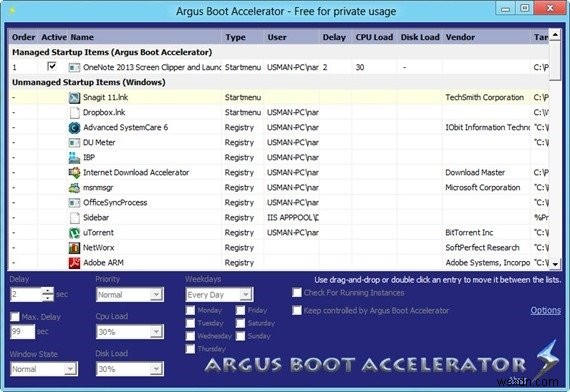Sort by the Disk Load column header
Image resolution: width=570 pixels, height=392 pixels.
(420, 37)
